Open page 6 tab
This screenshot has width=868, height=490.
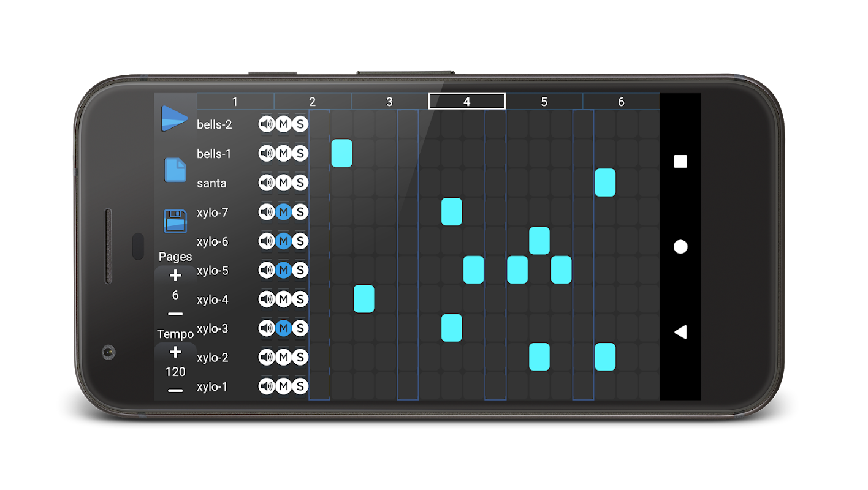pyautogui.click(x=622, y=102)
